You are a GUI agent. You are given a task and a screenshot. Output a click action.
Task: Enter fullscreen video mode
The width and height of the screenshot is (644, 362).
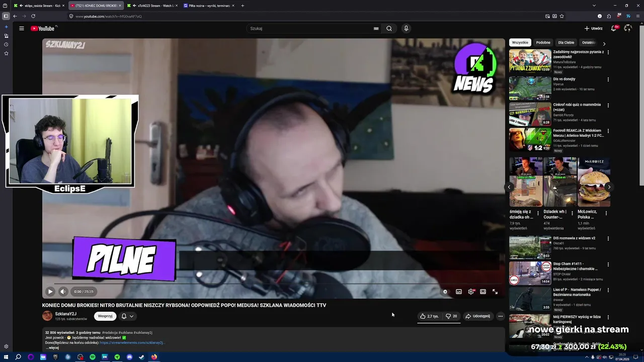495,292
